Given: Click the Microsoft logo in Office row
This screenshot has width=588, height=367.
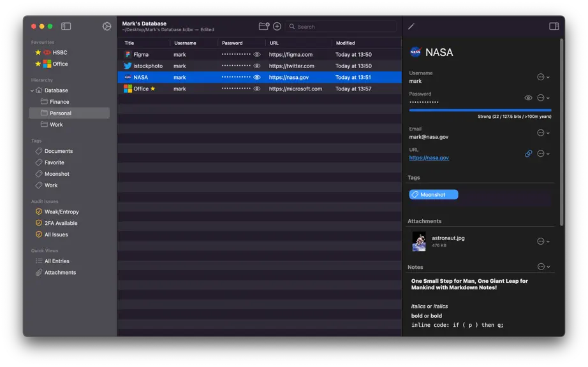Looking at the screenshot, I should coord(128,89).
